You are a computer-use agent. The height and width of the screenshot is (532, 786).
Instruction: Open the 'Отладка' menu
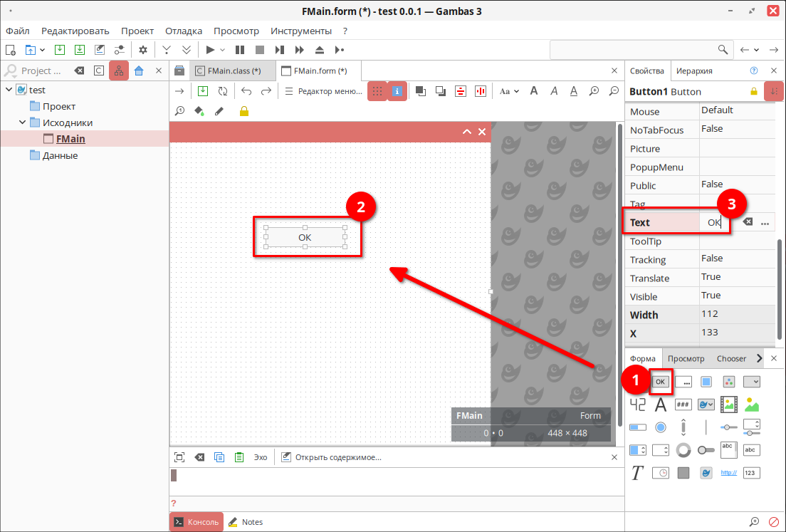(x=183, y=31)
